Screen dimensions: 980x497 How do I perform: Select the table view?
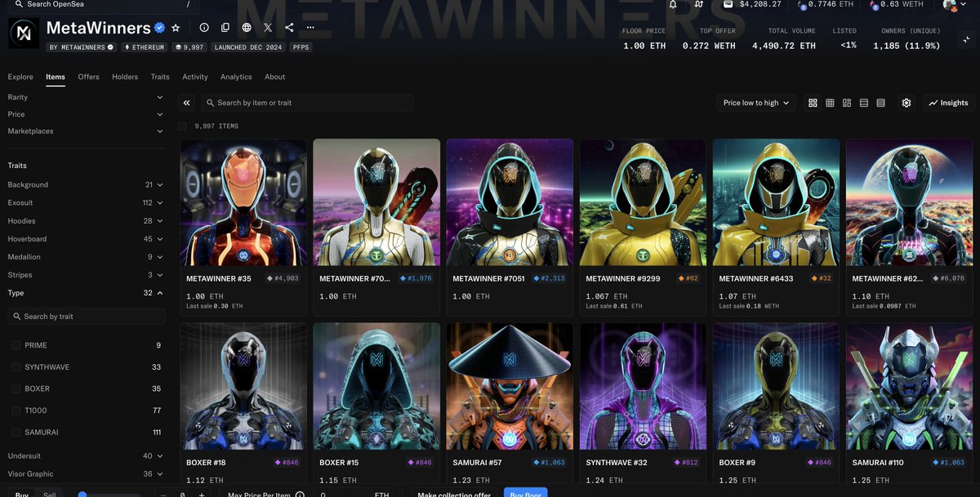click(x=880, y=103)
